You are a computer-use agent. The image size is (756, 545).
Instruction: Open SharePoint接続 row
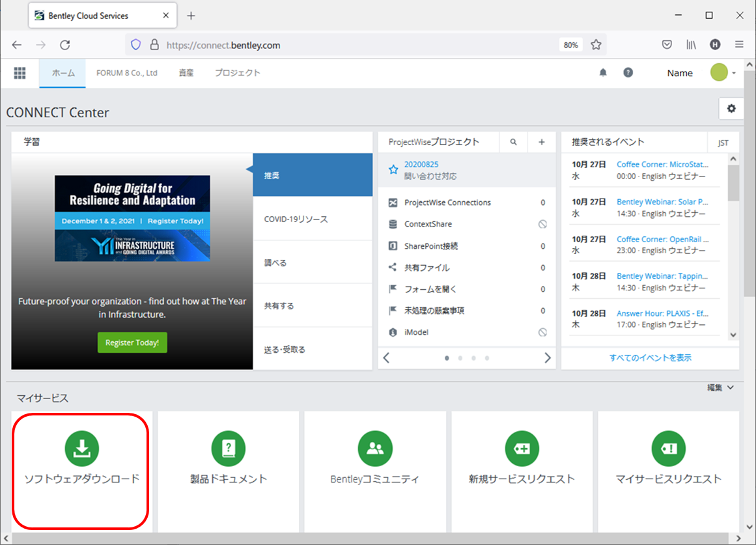(x=467, y=246)
